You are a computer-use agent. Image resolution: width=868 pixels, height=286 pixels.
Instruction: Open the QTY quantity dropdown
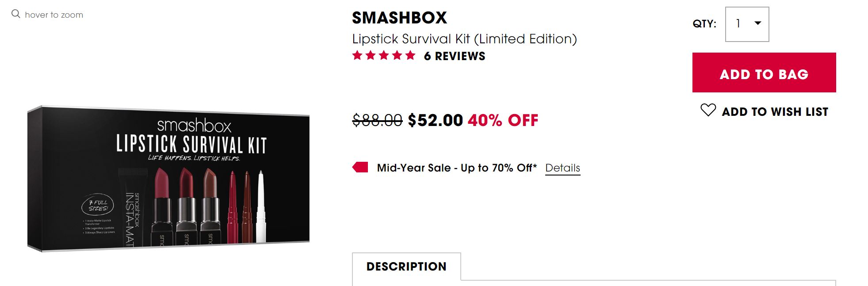(747, 24)
